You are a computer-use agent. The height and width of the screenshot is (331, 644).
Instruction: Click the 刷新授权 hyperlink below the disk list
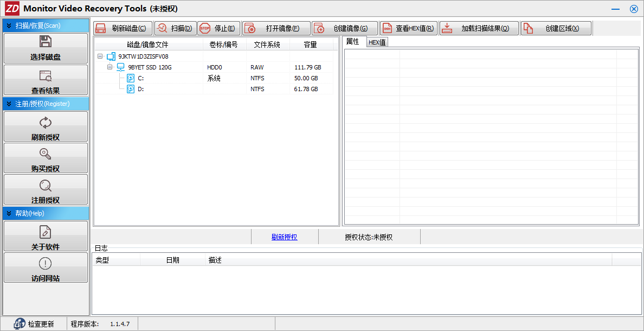point(284,237)
